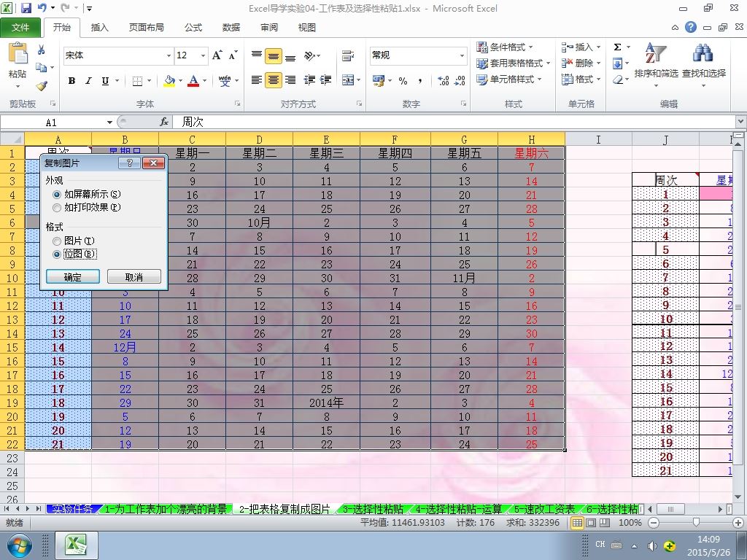The image size is (747, 560).
Task: Click zoom out minus button
Action: (654, 523)
